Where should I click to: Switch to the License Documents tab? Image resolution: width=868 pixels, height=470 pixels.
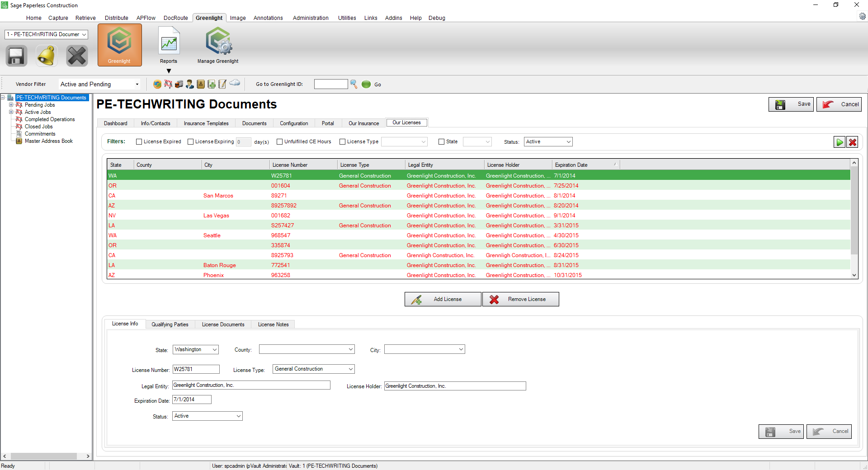(x=223, y=324)
